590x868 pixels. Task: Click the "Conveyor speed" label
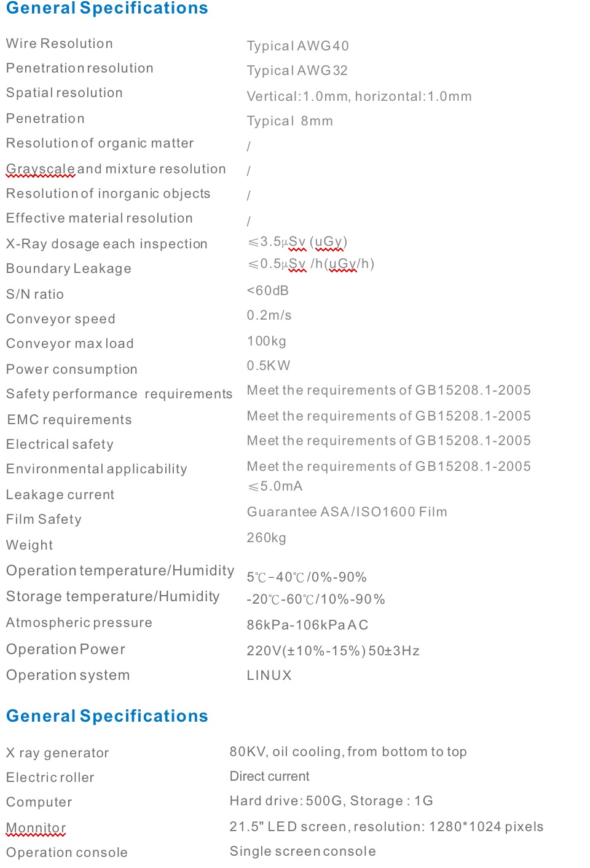coord(61,319)
